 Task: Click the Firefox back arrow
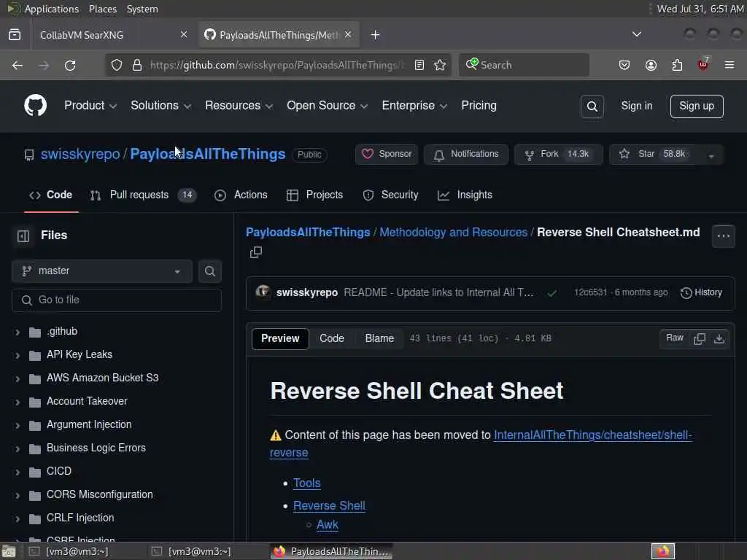click(18, 65)
